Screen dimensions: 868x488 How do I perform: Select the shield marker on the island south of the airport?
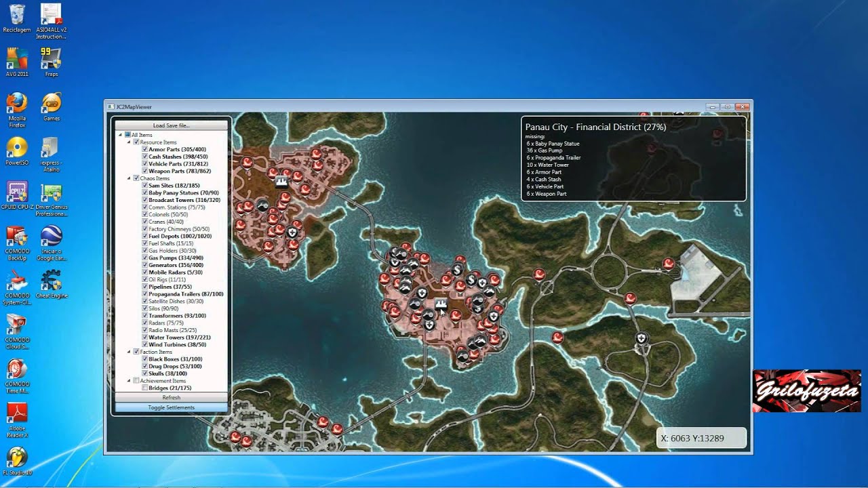(641, 338)
